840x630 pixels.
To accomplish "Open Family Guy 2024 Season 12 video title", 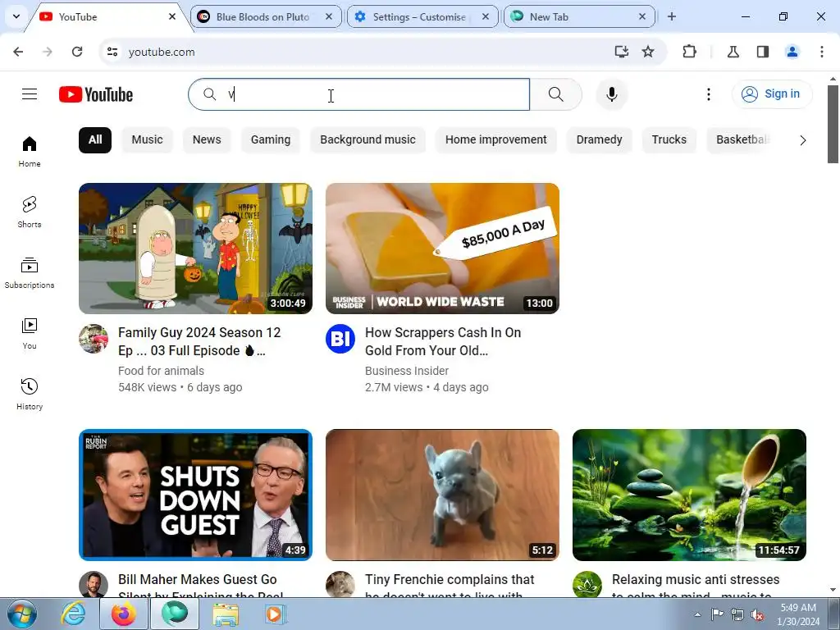I will click(x=199, y=341).
